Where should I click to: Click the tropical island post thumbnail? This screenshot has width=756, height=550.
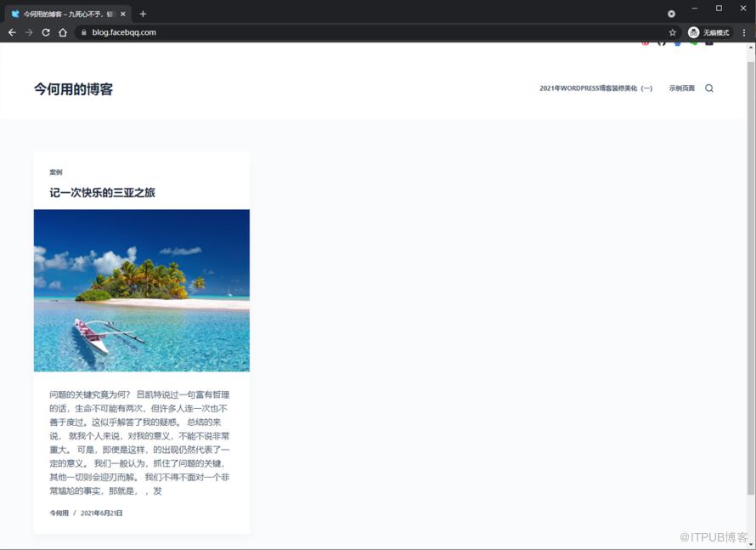142,291
